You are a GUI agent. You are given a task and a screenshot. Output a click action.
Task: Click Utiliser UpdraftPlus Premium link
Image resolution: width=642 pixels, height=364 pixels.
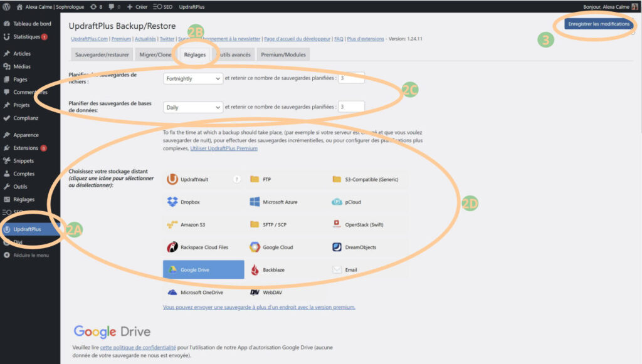click(224, 148)
